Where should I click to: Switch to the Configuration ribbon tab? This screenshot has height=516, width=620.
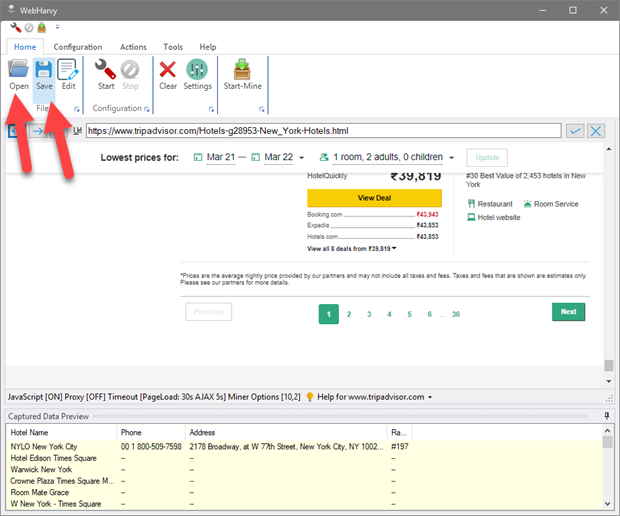click(78, 47)
